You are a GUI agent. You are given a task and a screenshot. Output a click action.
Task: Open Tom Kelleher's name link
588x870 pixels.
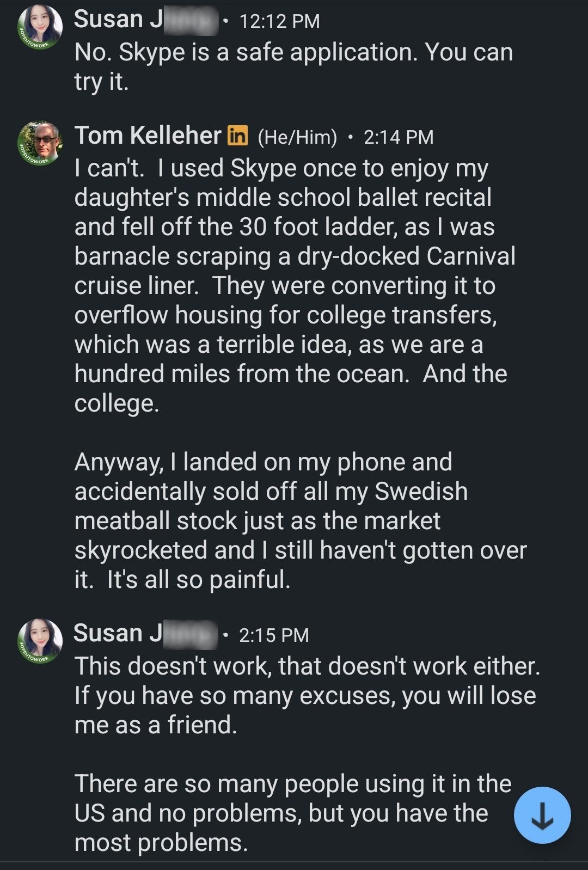(148, 135)
